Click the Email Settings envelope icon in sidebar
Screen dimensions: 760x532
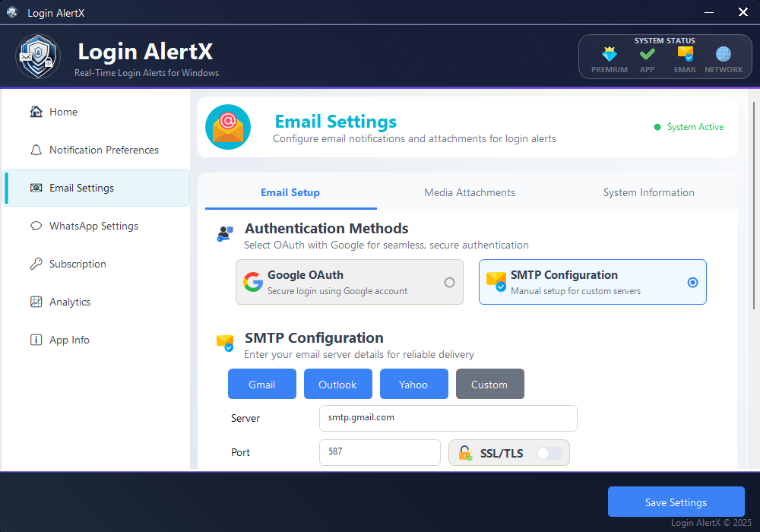pyautogui.click(x=36, y=188)
